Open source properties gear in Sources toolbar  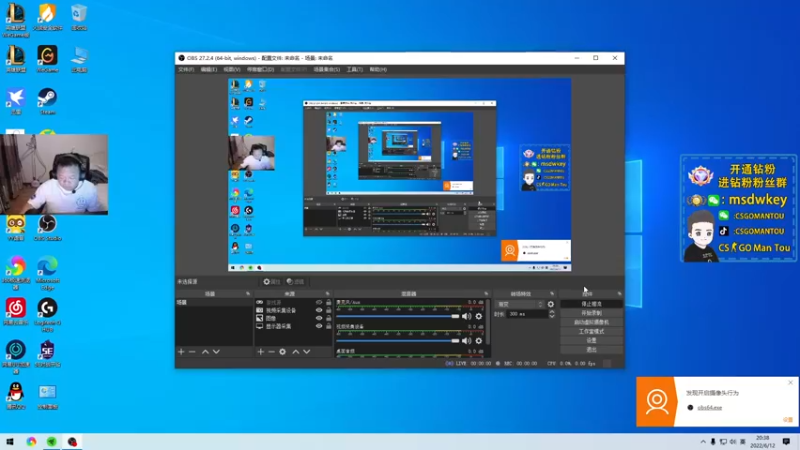click(x=283, y=352)
